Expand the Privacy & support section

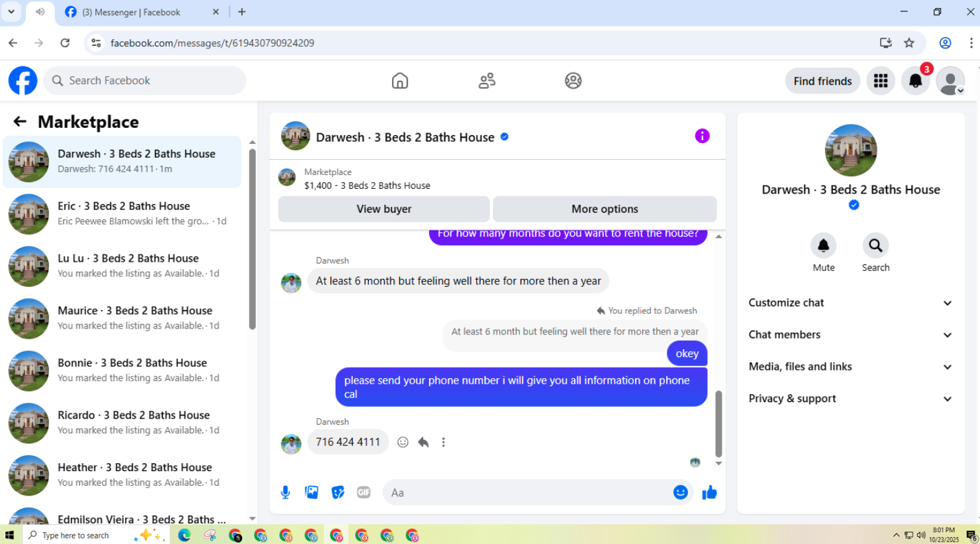[850, 398]
